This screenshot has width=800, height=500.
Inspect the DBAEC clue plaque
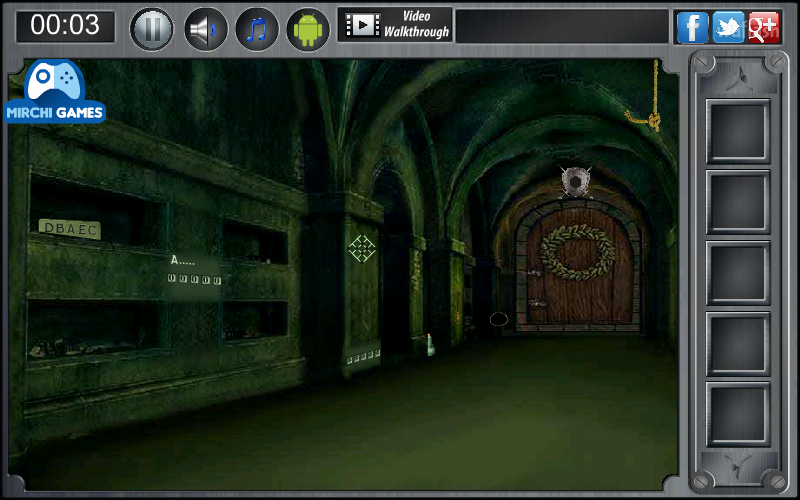click(x=70, y=229)
